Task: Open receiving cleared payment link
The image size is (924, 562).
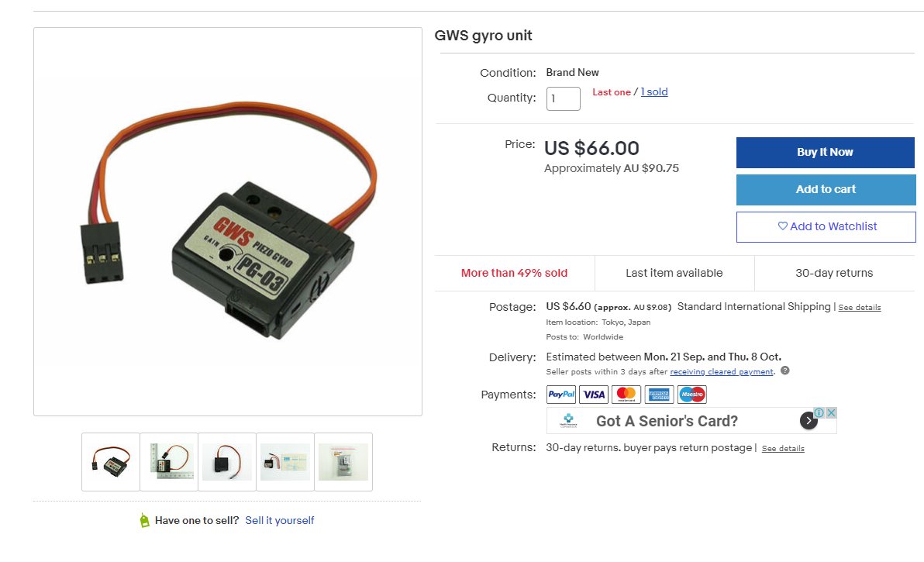Action: [721, 372]
